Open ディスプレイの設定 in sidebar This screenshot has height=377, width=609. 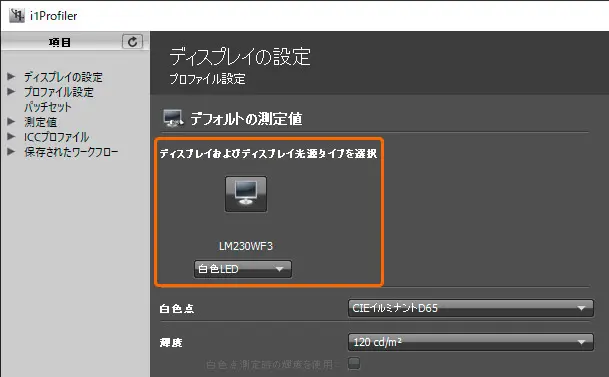coord(63,77)
